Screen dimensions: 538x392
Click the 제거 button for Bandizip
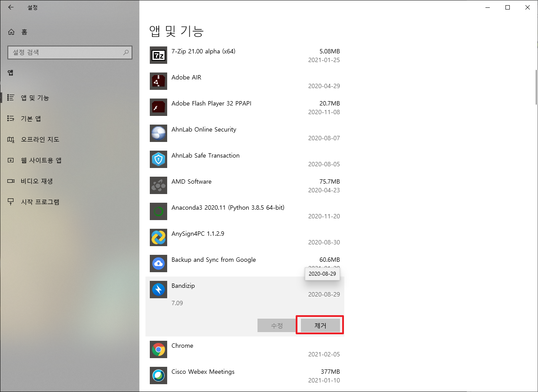click(320, 326)
